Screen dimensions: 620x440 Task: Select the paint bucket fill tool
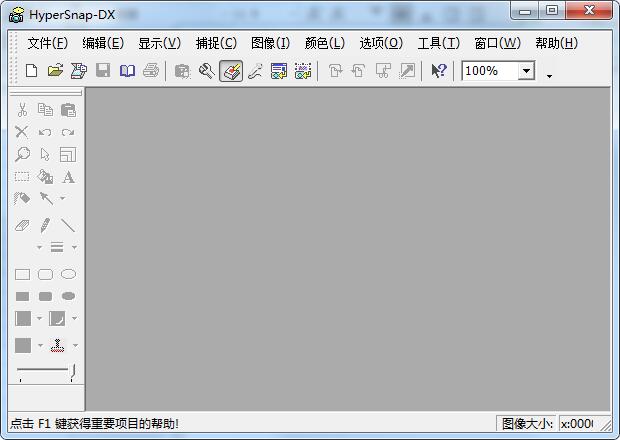pyautogui.click(x=45, y=177)
